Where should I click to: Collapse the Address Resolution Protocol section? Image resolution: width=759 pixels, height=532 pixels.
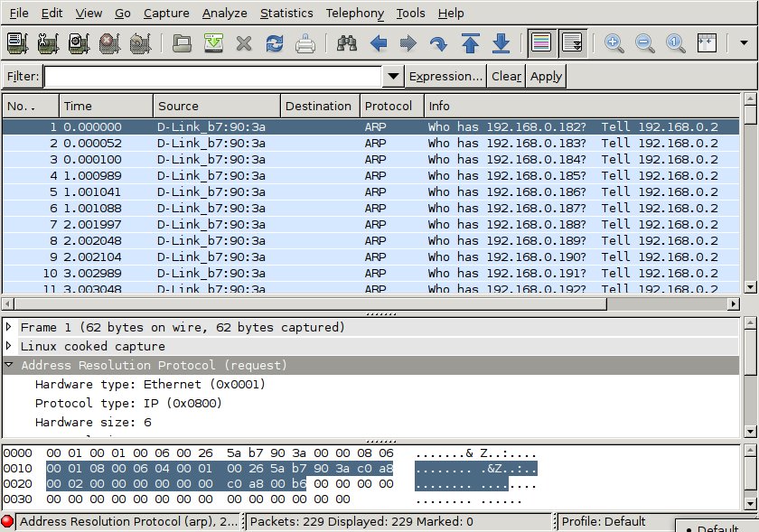[x=10, y=366]
